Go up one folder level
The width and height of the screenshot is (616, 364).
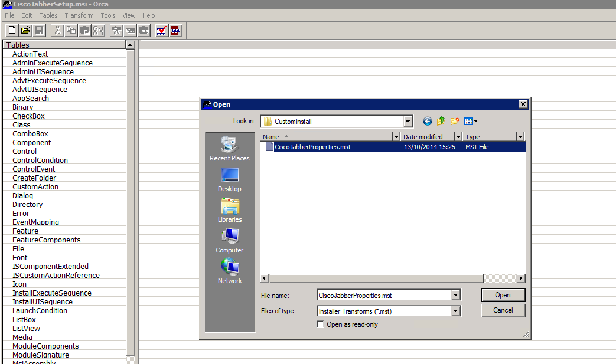(441, 121)
